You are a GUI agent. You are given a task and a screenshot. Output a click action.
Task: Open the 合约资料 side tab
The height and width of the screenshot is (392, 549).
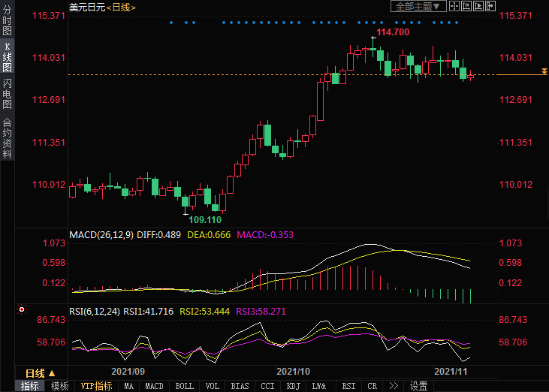coord(8,138)
